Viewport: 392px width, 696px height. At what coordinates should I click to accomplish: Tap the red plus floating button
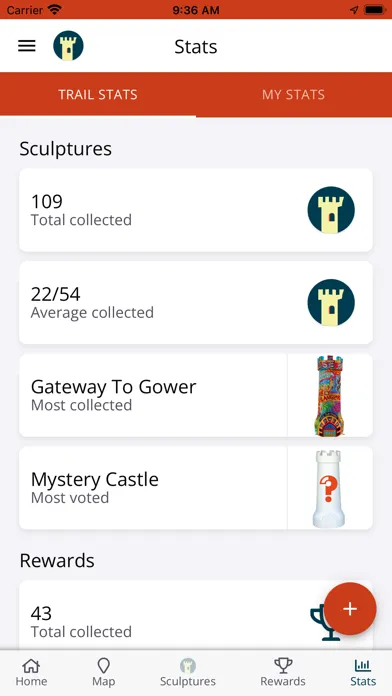[350, 609]
